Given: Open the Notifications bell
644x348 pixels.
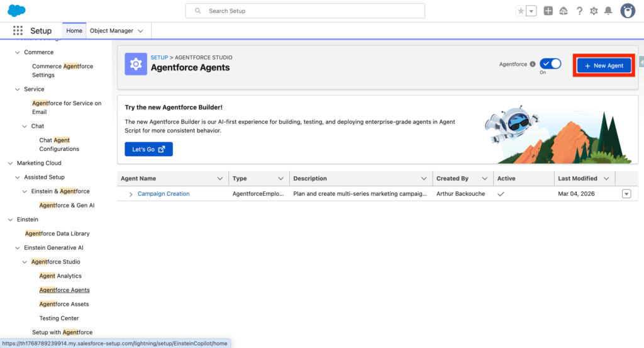Looking at the screenshot, I should [x=608, y=11].
